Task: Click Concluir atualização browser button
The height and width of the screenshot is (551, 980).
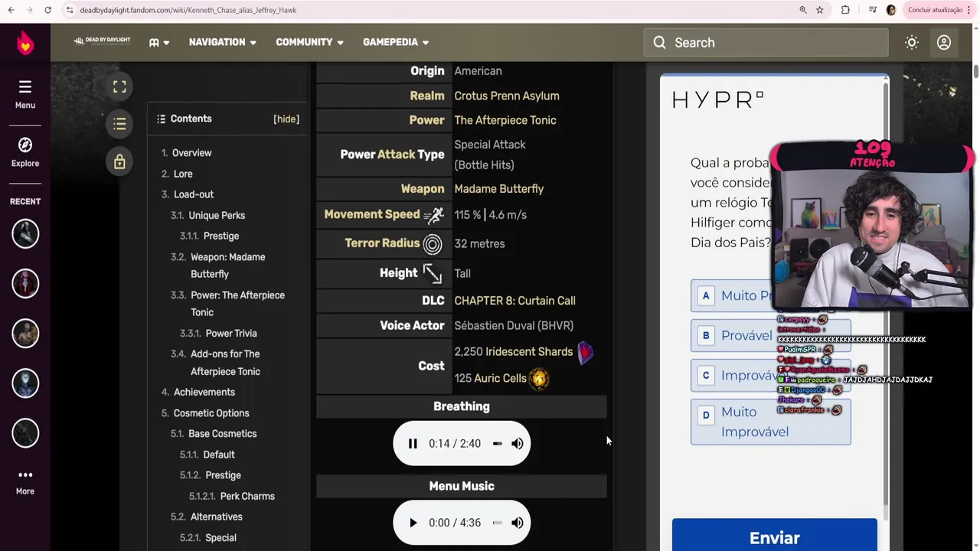Action: coord(935,10)
